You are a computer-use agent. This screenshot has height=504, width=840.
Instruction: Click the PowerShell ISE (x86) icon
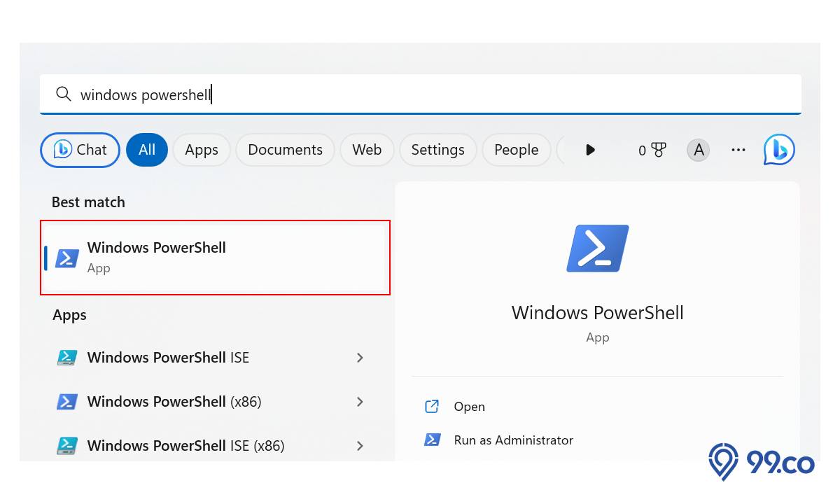point(66,446)
